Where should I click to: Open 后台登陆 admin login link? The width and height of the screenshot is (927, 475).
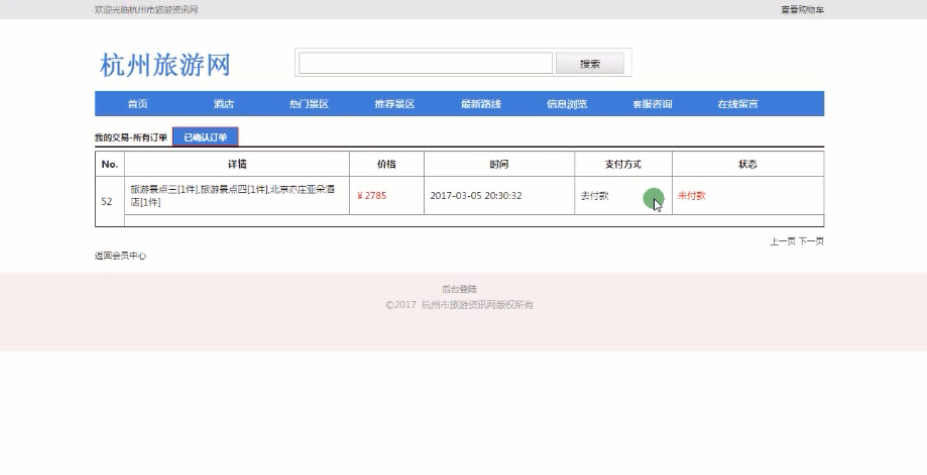click(x=460, y=289)
